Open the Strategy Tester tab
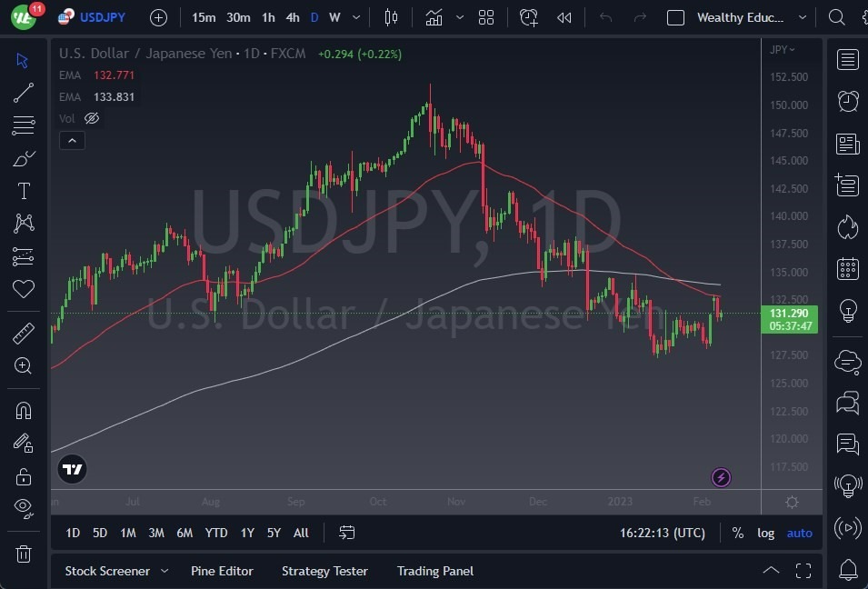Image resolution: width=868 pixels, height=589 pixels. point(324,571)
